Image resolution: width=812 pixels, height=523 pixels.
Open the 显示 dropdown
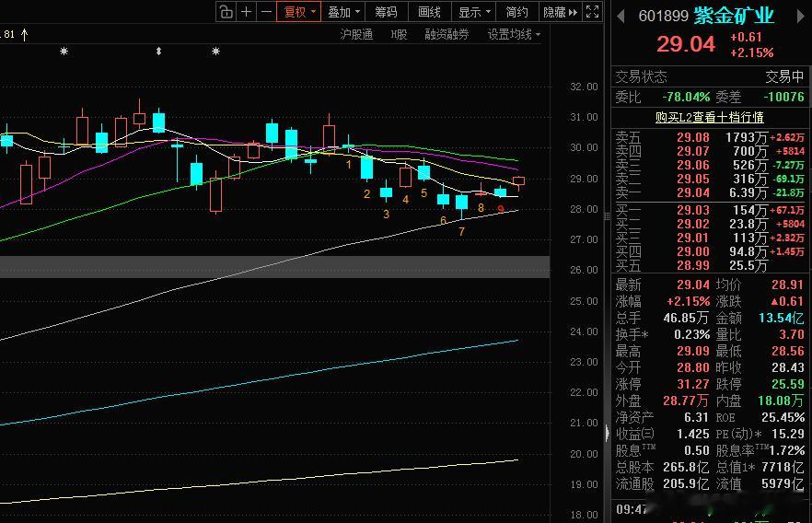tap(474, 11)
